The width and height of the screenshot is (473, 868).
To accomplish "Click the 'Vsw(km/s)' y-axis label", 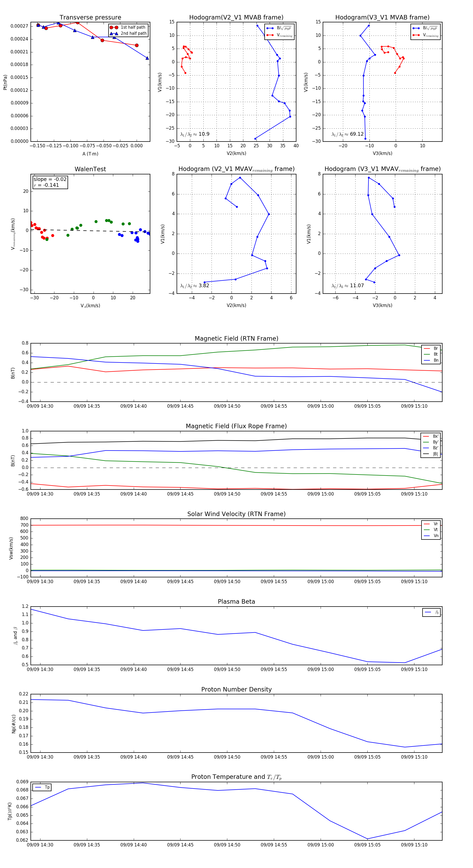I will [11, 548].
